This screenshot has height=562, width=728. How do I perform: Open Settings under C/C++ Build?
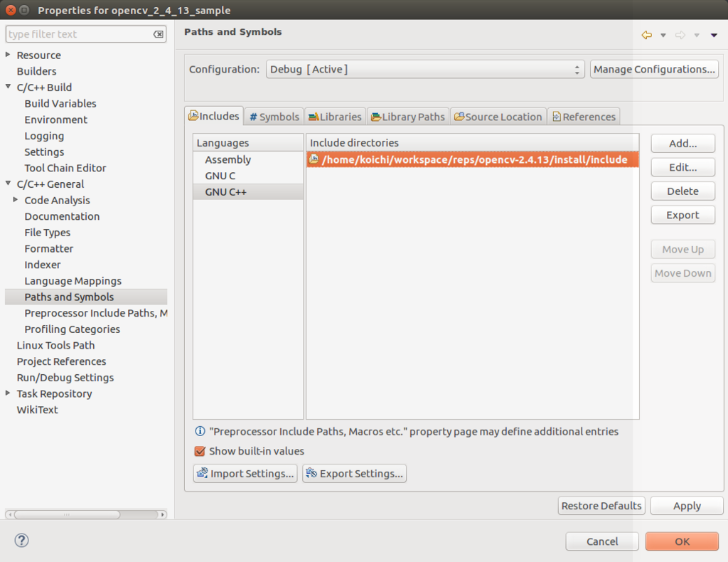tap(44, 152)
